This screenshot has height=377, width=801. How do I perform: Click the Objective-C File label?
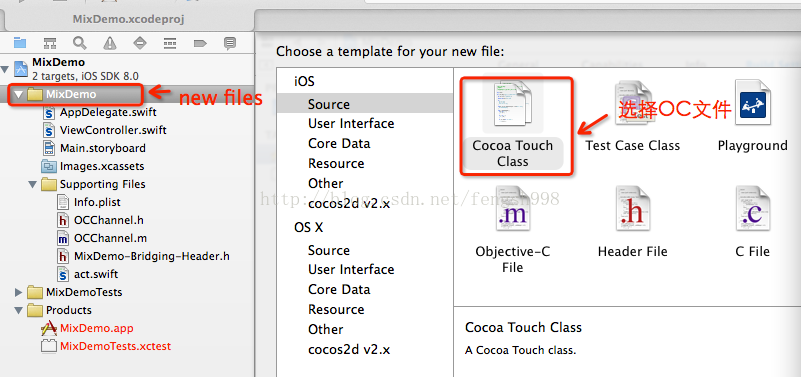[512, 260]
